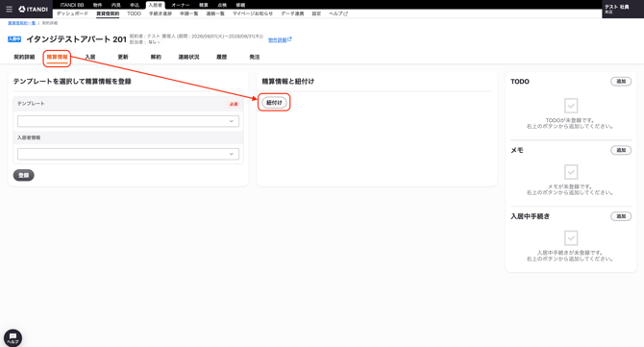The height and width of the screenshot is (347, 644).
Task: Switch to the 解約 tab
Action: point(156,57)
